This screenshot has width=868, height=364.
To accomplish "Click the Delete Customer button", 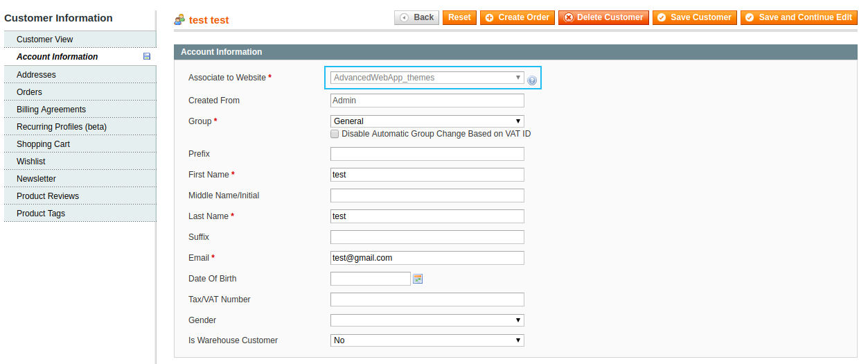I will (603, 17).
